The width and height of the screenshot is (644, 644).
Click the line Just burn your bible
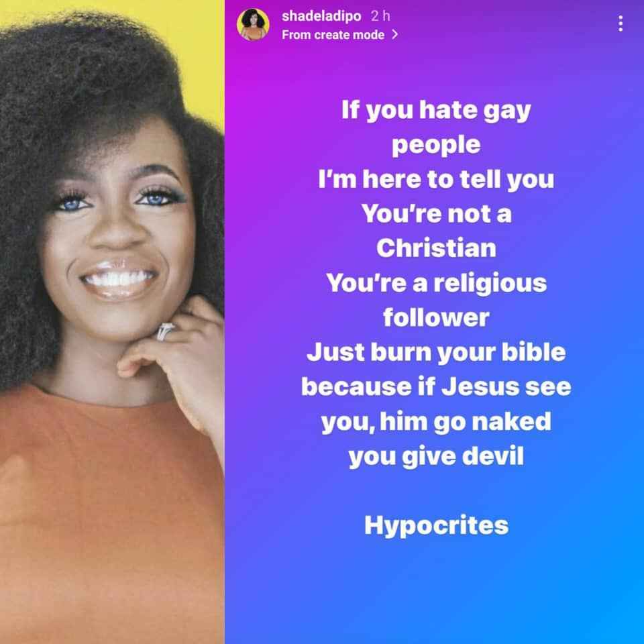[x=436, y=352]
